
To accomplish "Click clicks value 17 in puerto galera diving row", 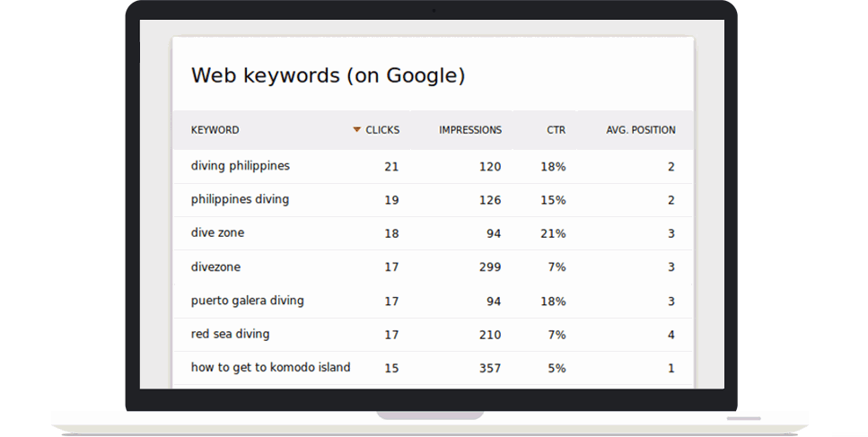I will pos(391,302).
